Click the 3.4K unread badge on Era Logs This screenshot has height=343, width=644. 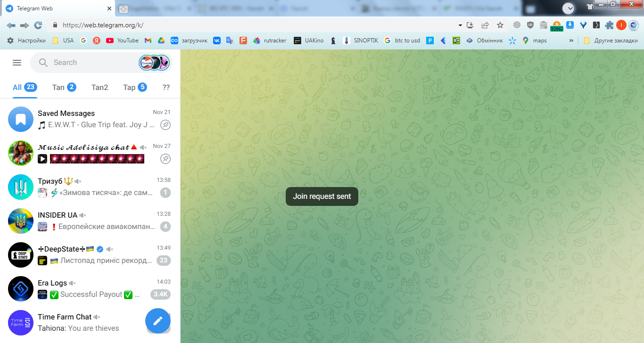[161, 294]
